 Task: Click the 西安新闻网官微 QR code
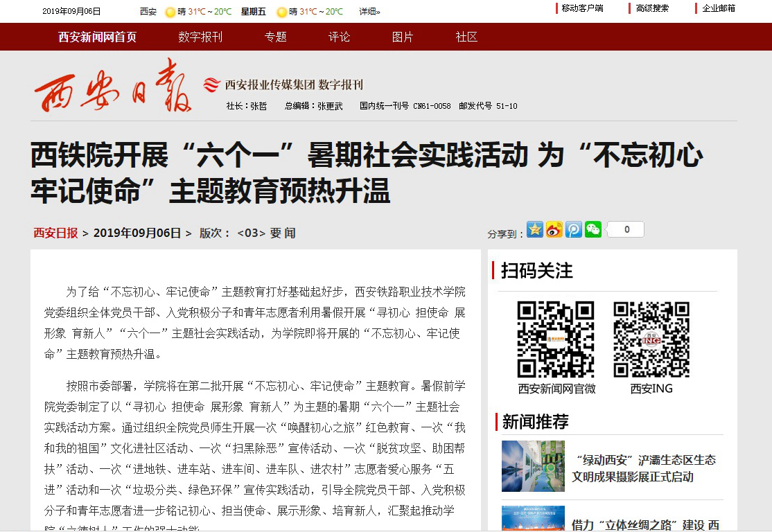556,339
